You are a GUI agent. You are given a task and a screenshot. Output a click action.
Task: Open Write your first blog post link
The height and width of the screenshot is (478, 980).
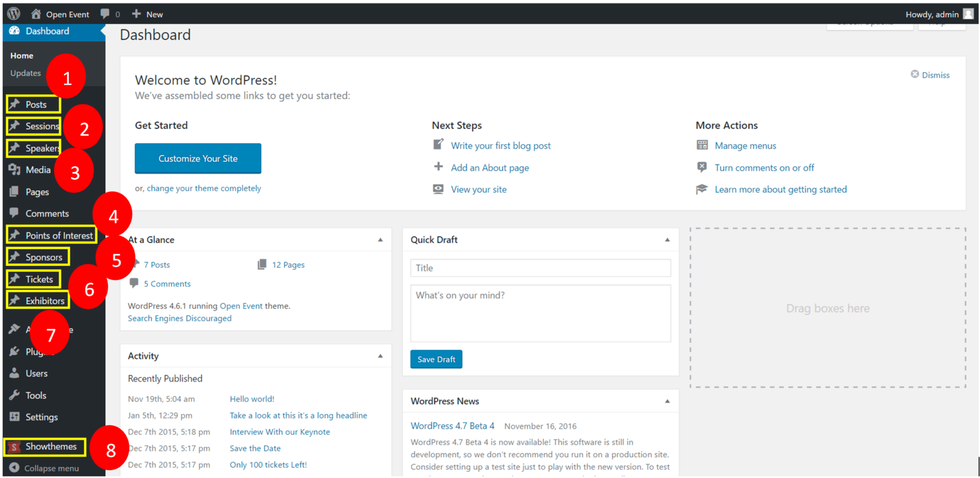click(x=501, y=146)
